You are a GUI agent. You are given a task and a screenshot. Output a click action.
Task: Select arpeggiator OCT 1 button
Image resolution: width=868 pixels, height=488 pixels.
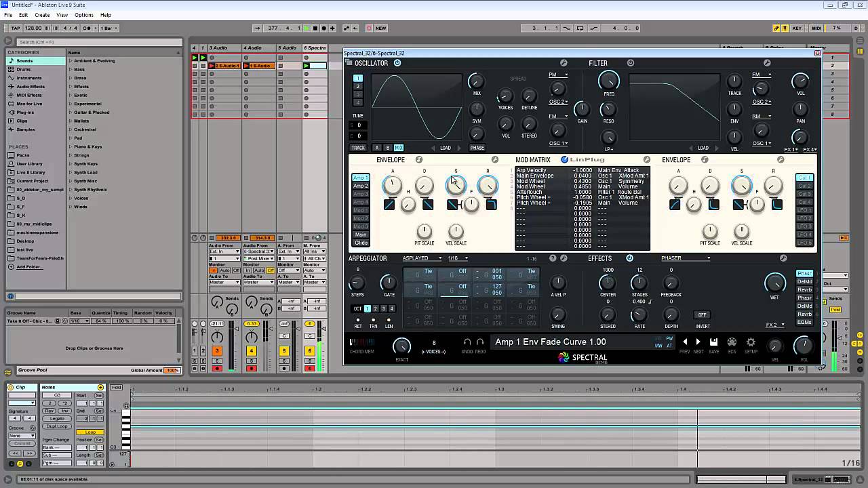[x=367, y=308]
